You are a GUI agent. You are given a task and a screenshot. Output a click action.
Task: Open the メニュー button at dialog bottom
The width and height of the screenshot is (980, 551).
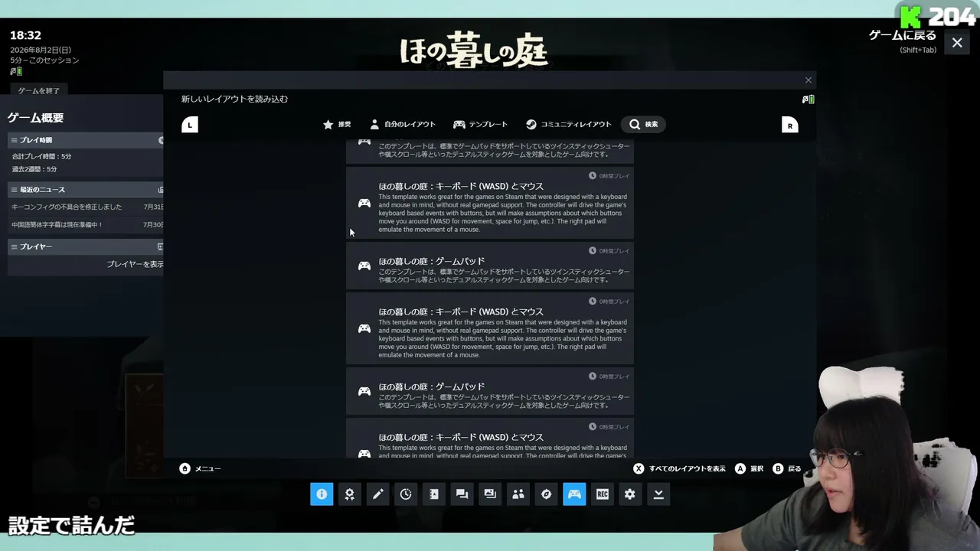(200, 468)
